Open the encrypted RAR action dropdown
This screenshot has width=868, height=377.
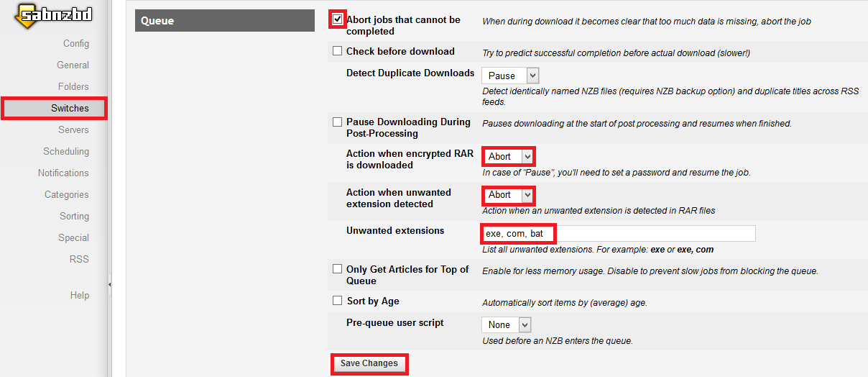click(x=508, y=156)
